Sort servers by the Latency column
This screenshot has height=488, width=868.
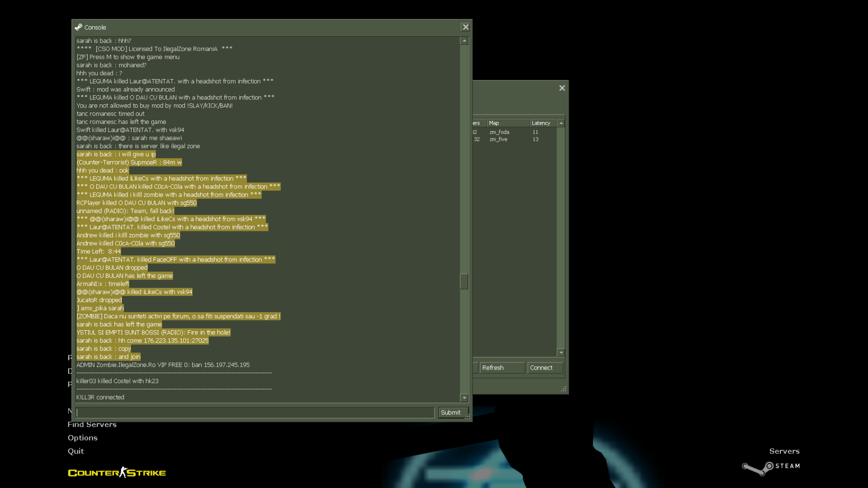coord(543,123)
